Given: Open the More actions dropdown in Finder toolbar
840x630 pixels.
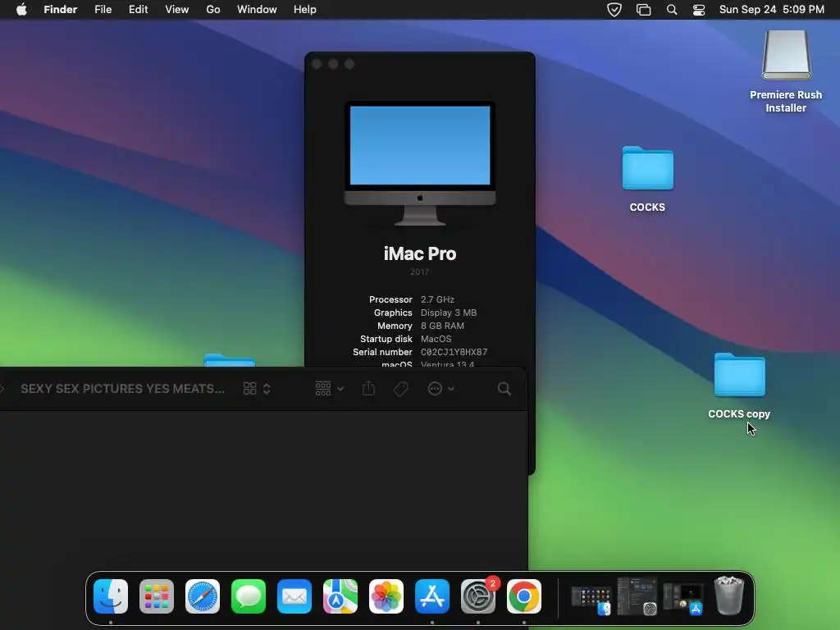Looking at the screenshot, I should pyautogui.click(x=441, y=388).
